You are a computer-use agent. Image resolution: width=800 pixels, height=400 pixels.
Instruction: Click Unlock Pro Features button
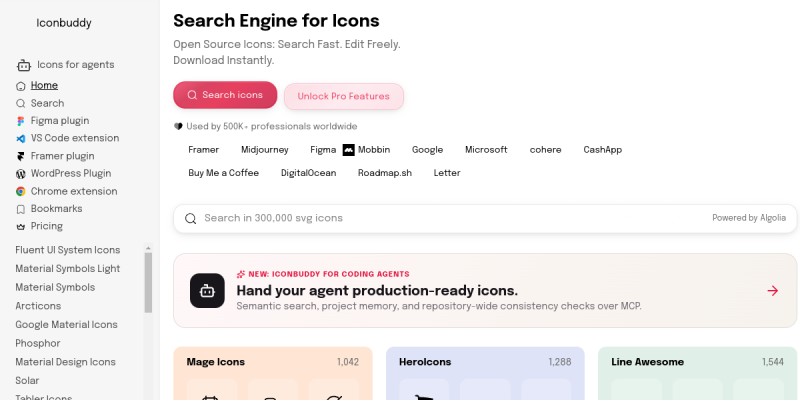coord(343,96)
